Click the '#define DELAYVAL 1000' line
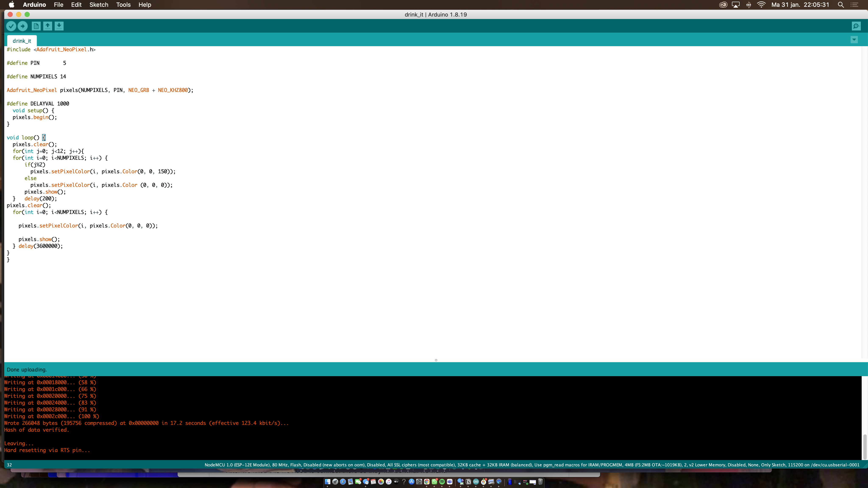Viewport: 868px width, 488px height. pyautogui.click(x=38, y=104)
